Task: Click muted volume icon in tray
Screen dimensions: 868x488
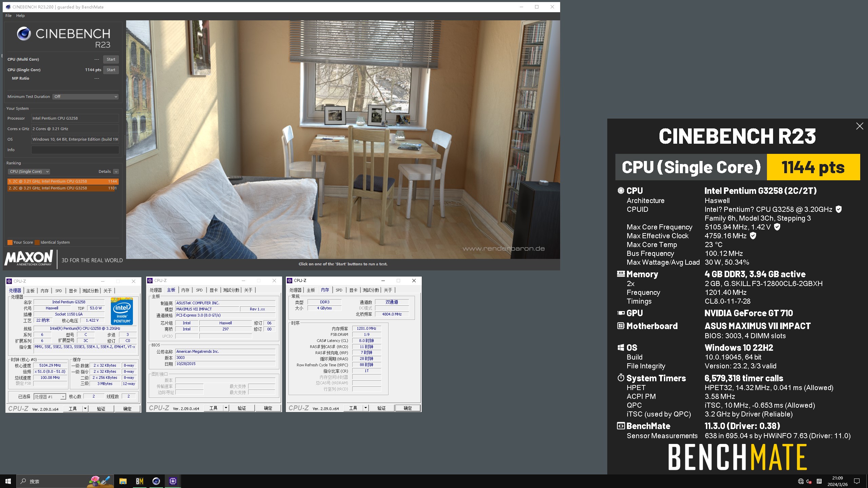Action: (809, 481)
